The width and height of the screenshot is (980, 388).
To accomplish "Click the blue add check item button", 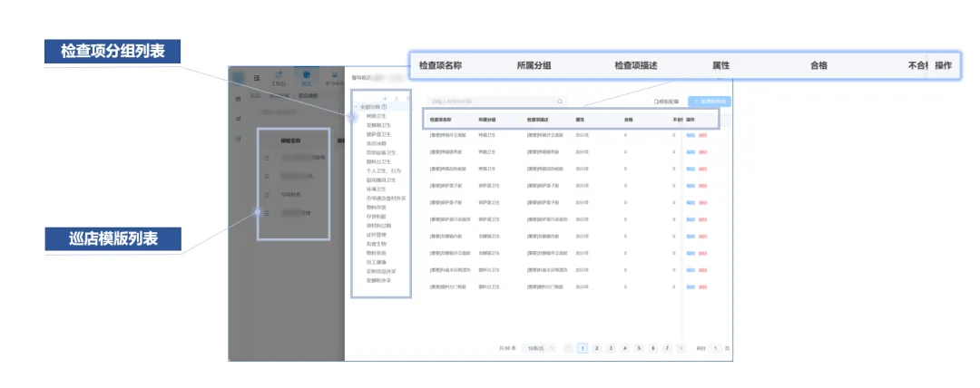I will click(x=709, y=101).
